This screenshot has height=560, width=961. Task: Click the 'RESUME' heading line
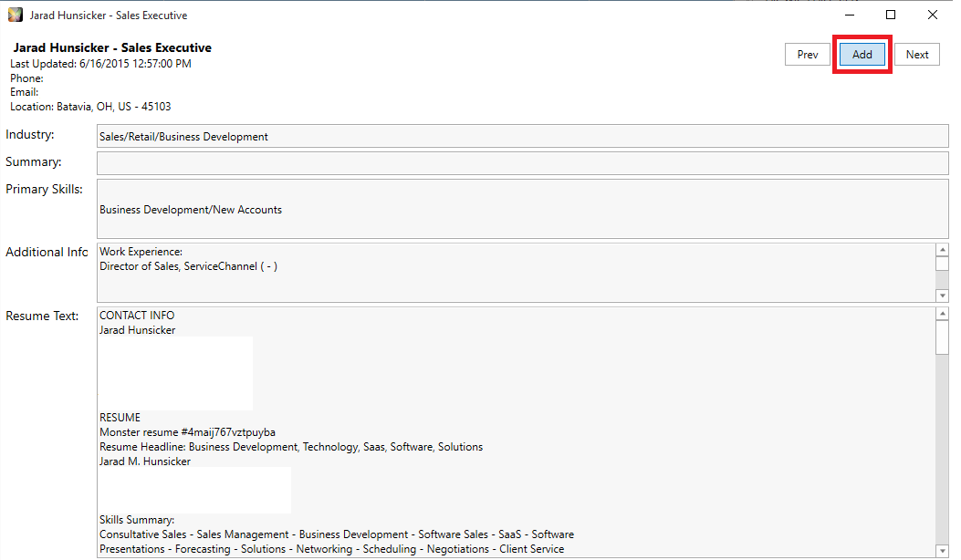(120, 418)
